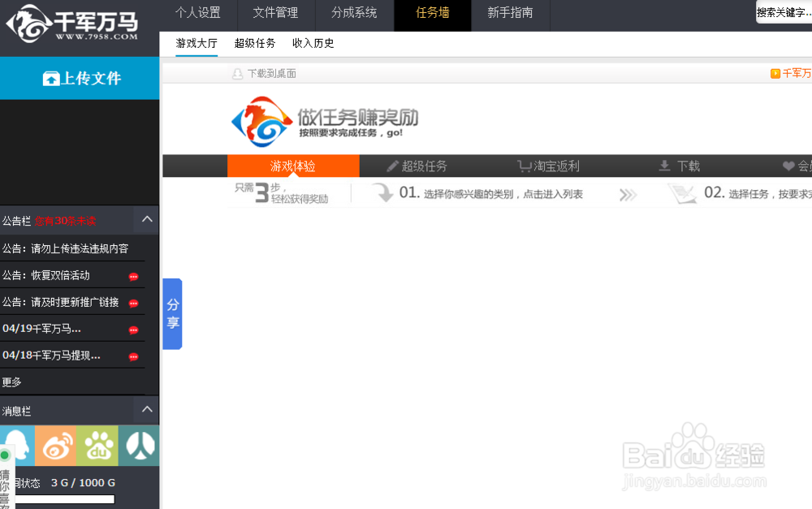
Task: Click the 下载到桌面 link
Action: [272, 74]
